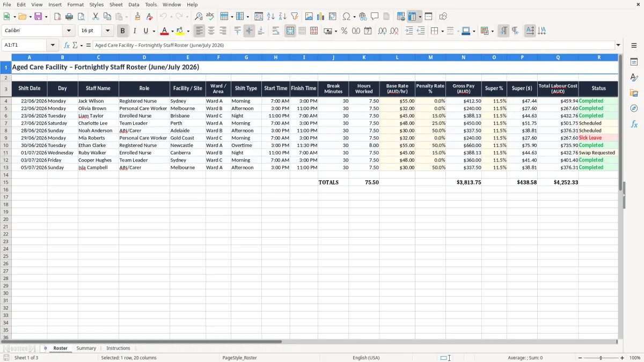Click the Export as PDF icon
The image size is (644, 362).
point(57,16)
